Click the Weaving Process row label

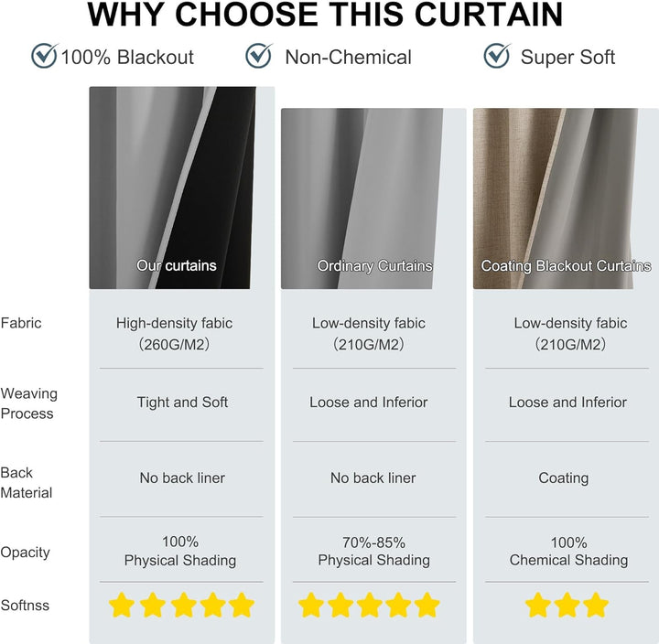[28, 403]
